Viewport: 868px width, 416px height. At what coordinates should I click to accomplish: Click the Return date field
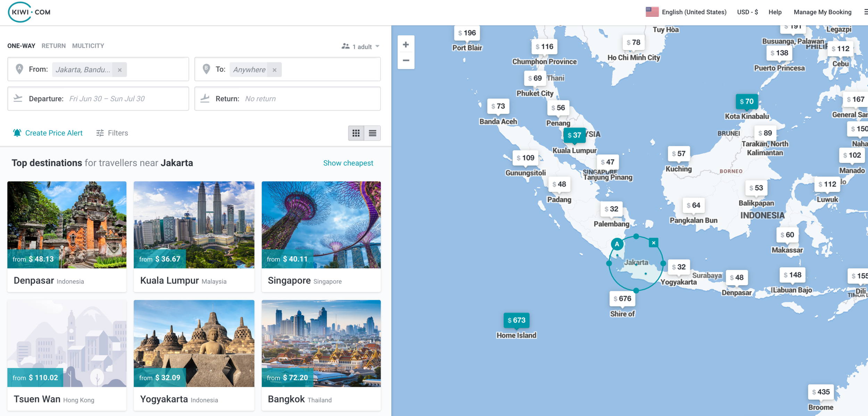pos(287,99)
